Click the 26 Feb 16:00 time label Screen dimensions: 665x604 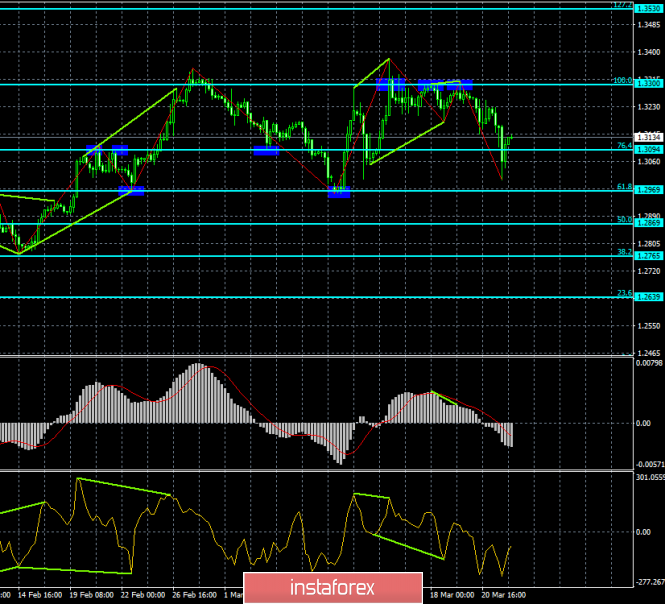pyautogui.click(x=194, y=595)
